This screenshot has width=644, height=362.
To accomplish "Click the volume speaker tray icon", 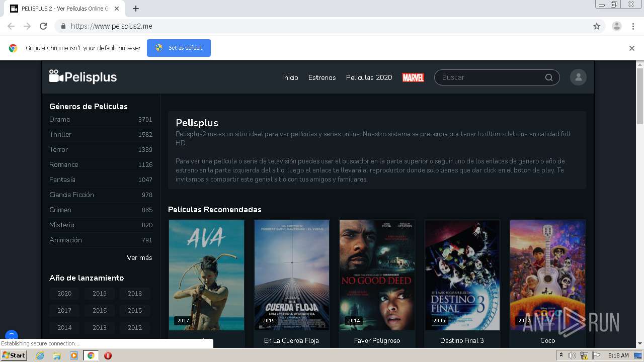I will [x=572, y=355].
